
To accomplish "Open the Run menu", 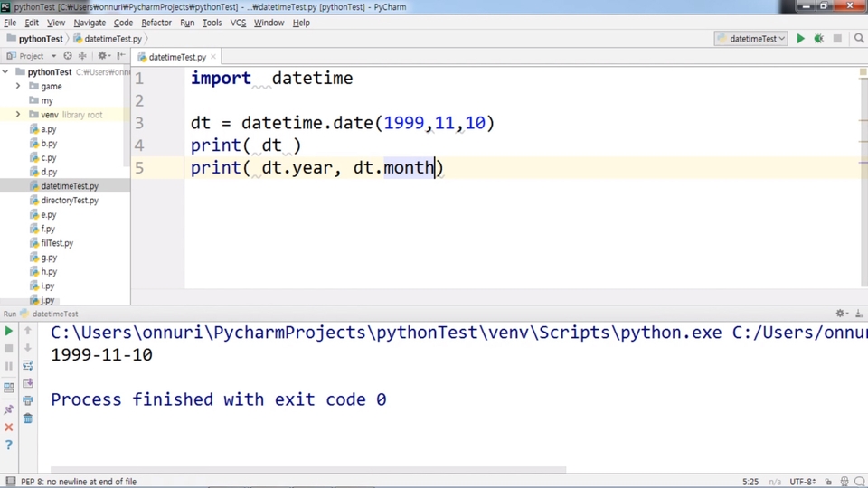I will click(x=187, y=23).
